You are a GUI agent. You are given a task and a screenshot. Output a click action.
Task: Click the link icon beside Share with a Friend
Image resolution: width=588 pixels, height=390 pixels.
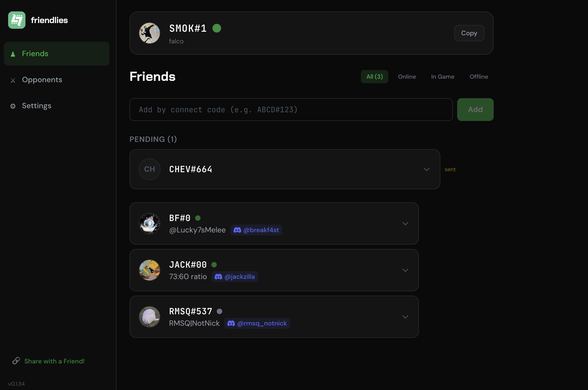16,361
